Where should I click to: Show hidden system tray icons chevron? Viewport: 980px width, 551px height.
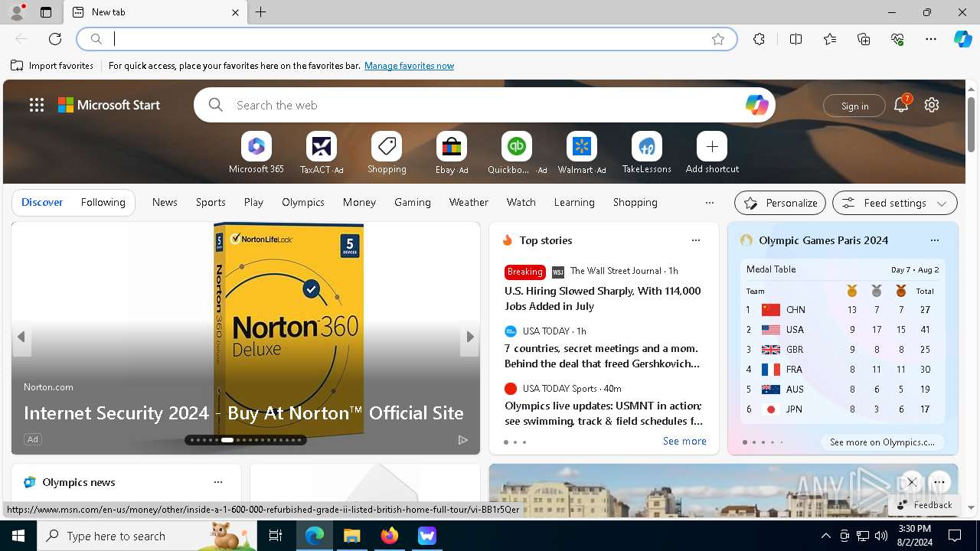pos(825,536)
